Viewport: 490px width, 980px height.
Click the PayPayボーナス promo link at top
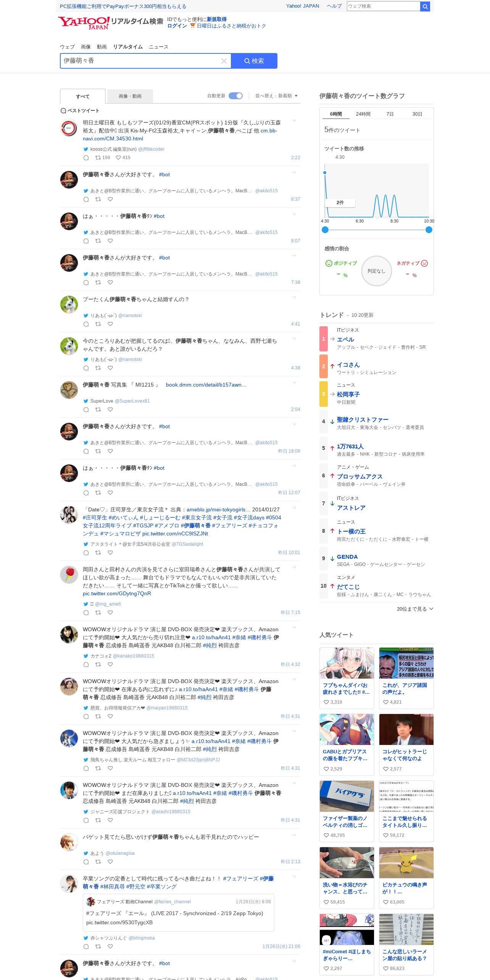(123, 6)
